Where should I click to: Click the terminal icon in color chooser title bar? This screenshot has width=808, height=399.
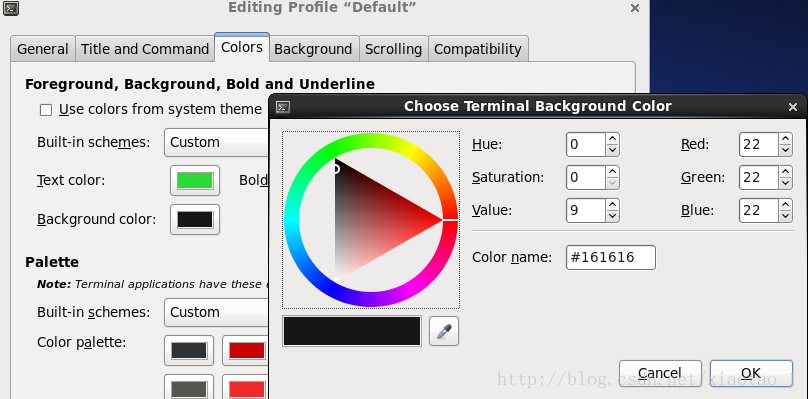click(283, 107)
